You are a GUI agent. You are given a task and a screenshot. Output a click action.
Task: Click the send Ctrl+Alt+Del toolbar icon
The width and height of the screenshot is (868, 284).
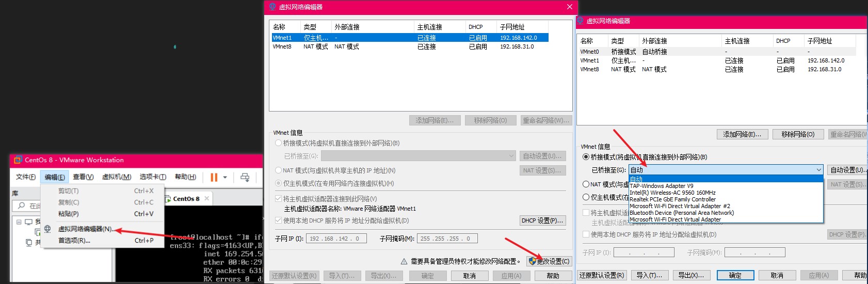click(x=245, y=177)
